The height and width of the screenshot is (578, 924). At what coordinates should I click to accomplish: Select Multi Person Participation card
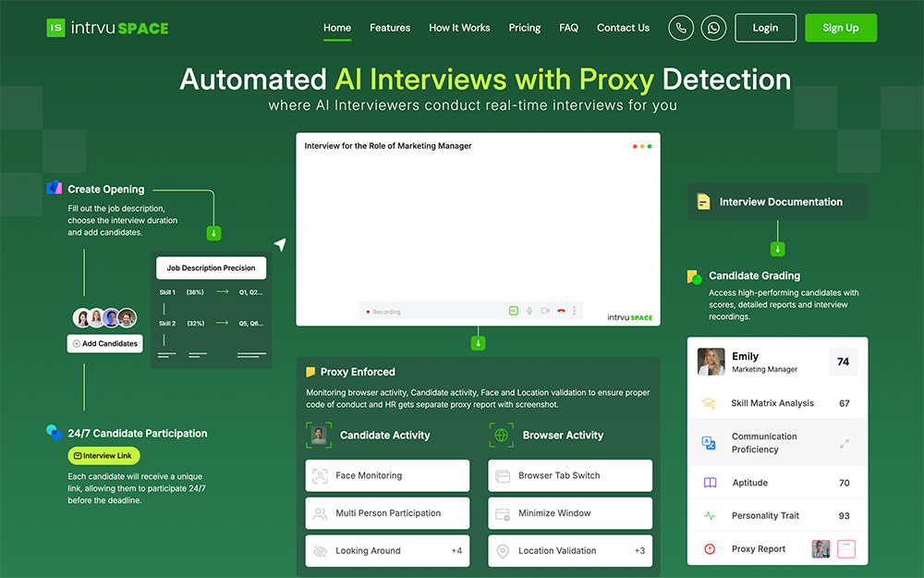pos(387,513)
